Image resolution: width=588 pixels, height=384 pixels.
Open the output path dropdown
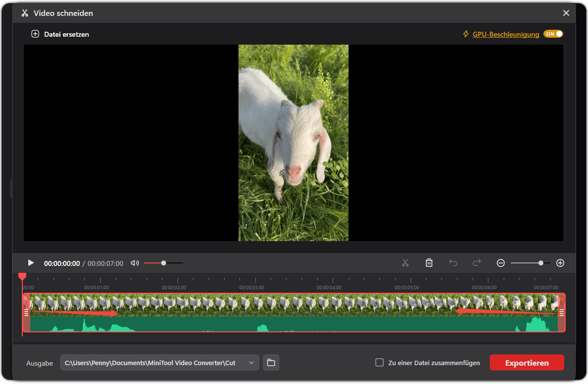coord(251,363)
